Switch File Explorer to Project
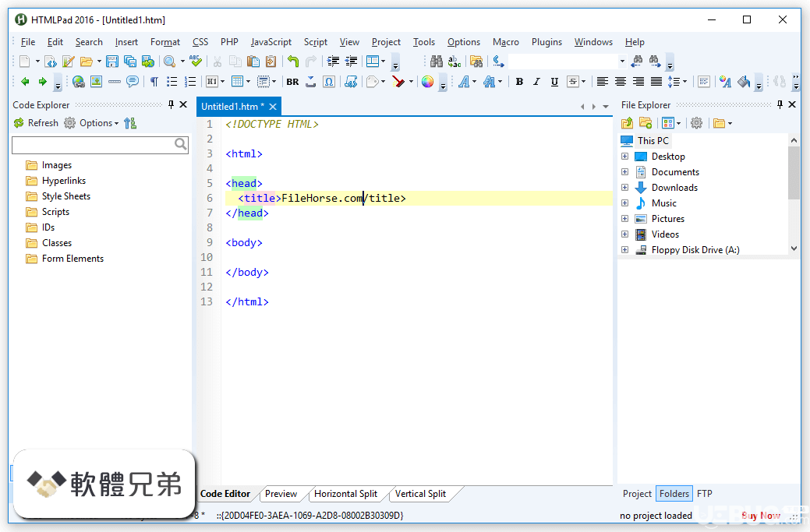Viewport: 810px width, 532px height. pos(637,494)
